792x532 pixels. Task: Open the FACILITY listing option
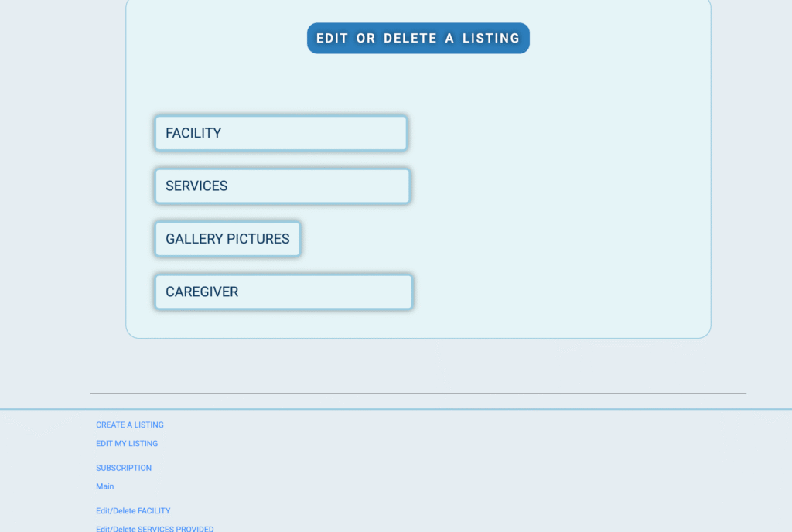tap(281, 133)
